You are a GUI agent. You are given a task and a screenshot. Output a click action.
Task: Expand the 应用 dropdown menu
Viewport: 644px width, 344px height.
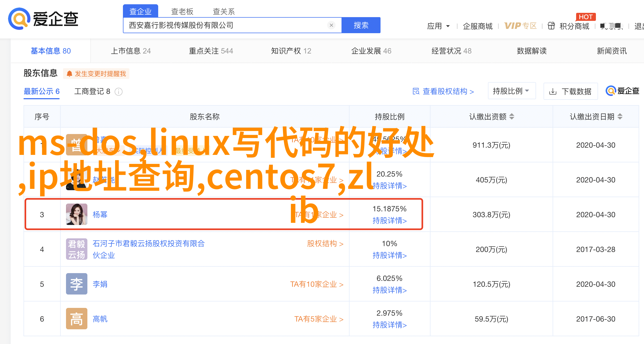point(439,26)
